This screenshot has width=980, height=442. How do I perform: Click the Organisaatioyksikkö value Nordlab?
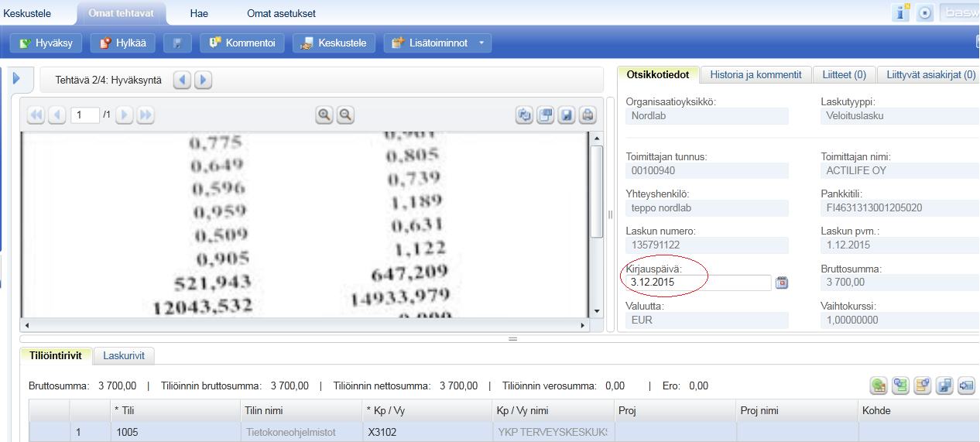tap(707, 116)
